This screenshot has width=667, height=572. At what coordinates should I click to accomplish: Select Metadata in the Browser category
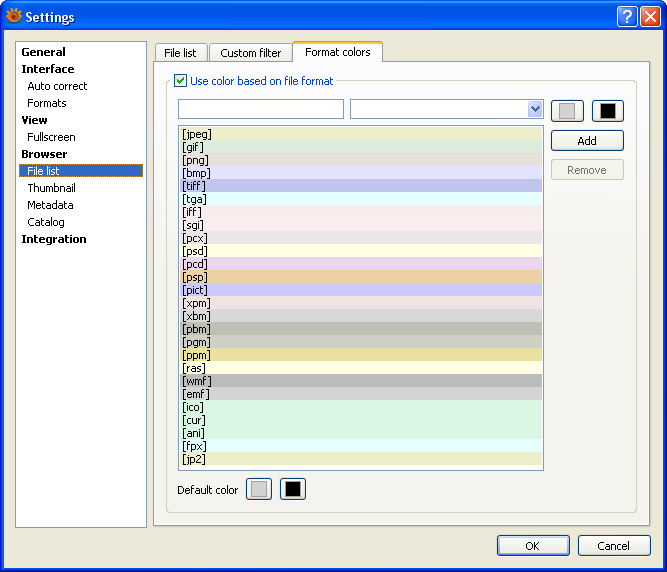(50, 205)
